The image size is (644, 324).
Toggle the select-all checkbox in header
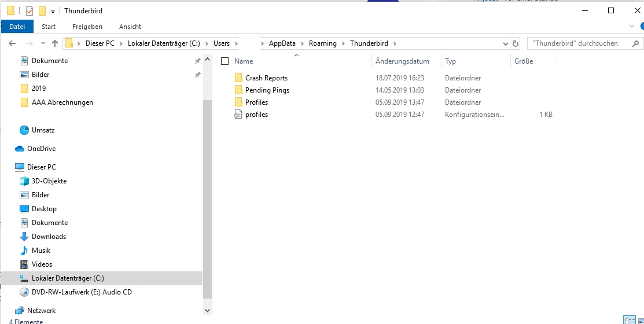click(x=225, y=61)
